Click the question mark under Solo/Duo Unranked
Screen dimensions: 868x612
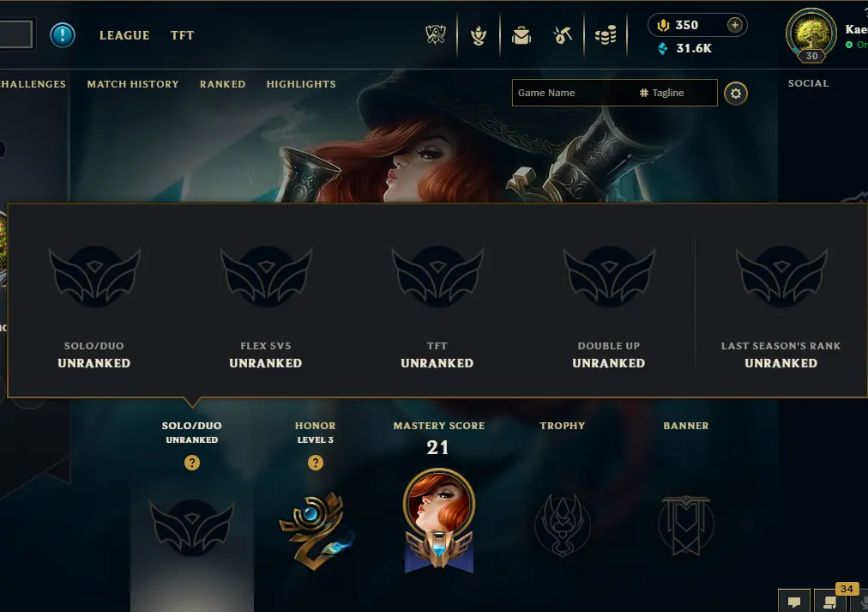(192, 463)
